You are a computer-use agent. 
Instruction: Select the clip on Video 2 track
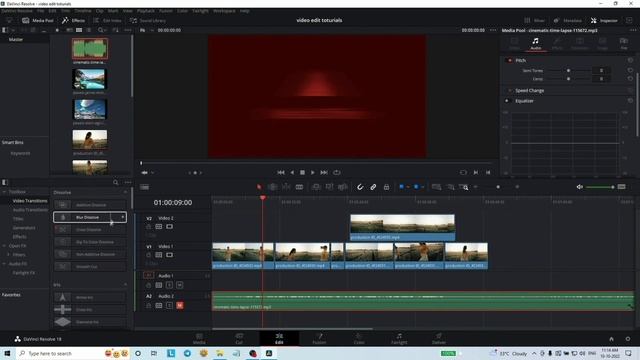click(x=402, y=227)
